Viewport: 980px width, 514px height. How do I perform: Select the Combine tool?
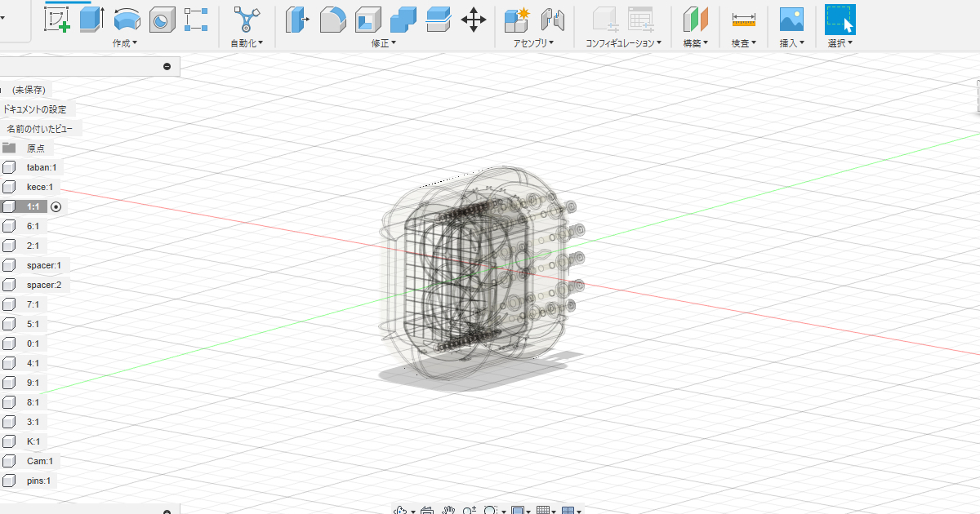[x=403, y=19]
